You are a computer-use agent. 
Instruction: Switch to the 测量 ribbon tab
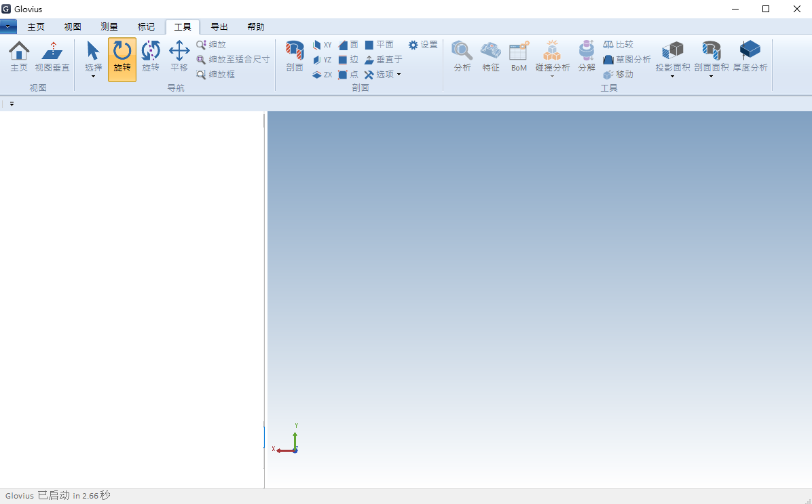click(109, 27)
